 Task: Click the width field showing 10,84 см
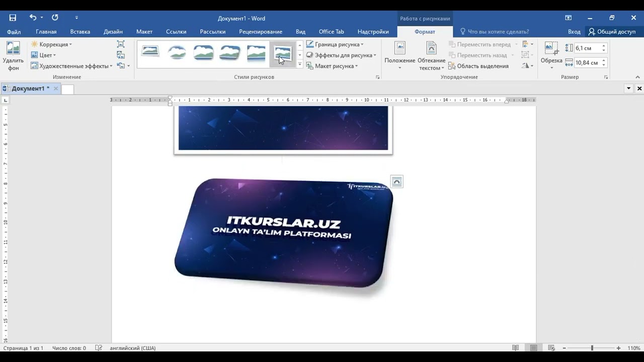coord(587,63)
